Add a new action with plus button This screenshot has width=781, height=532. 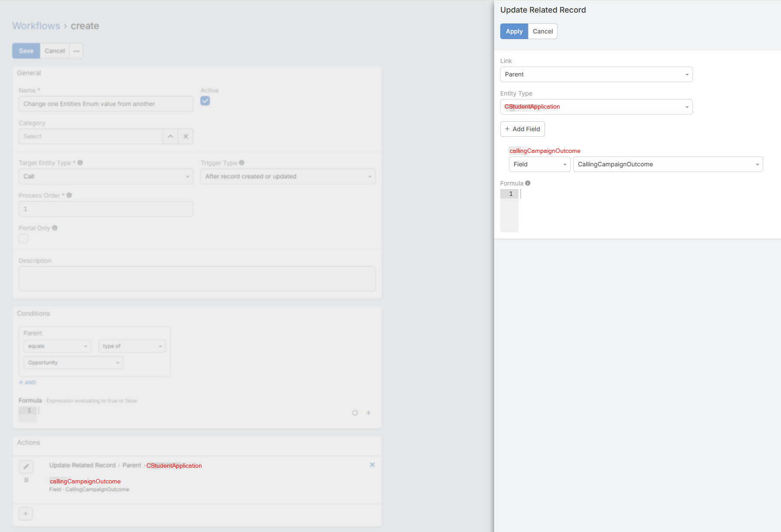(26, 514)
